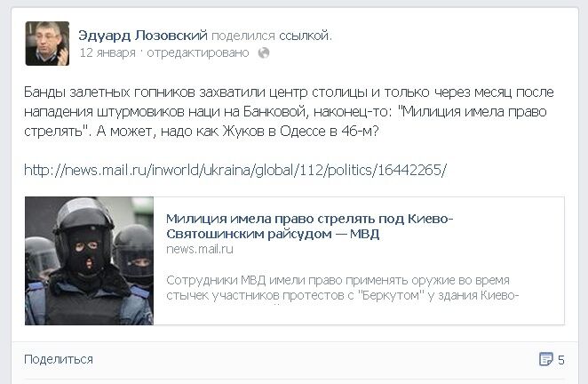Open the notes icon beside the 5

point(545,359)
